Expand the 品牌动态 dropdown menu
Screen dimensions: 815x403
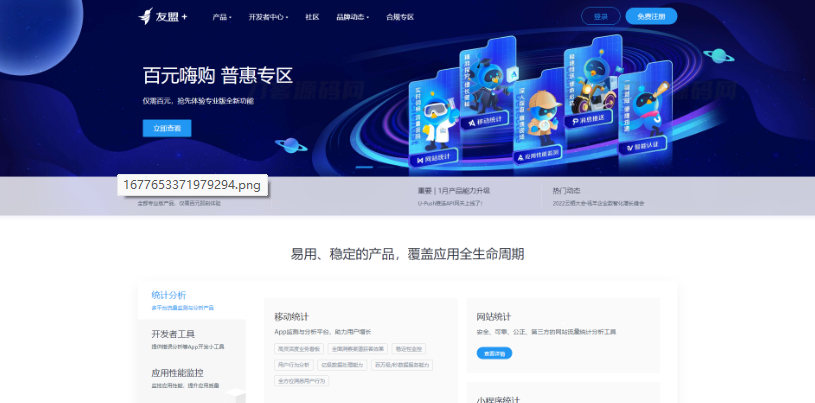(x=352, y=17)
